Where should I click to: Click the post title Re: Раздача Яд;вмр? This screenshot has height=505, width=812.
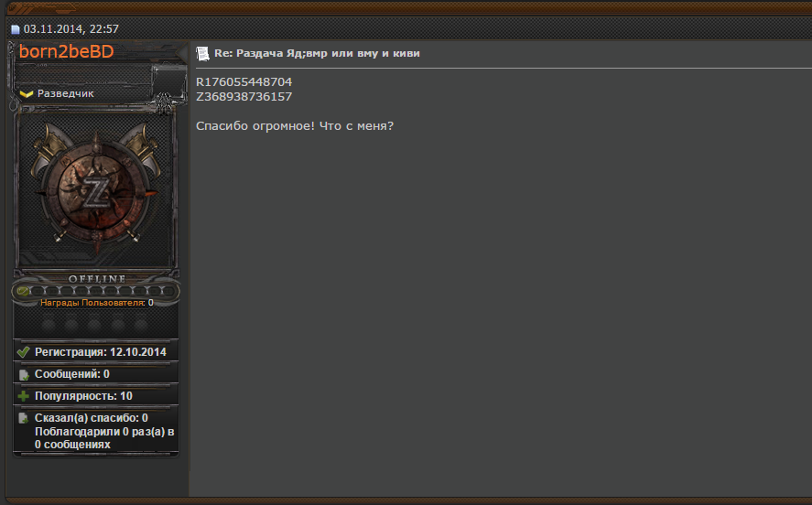[x=317, y=53]
